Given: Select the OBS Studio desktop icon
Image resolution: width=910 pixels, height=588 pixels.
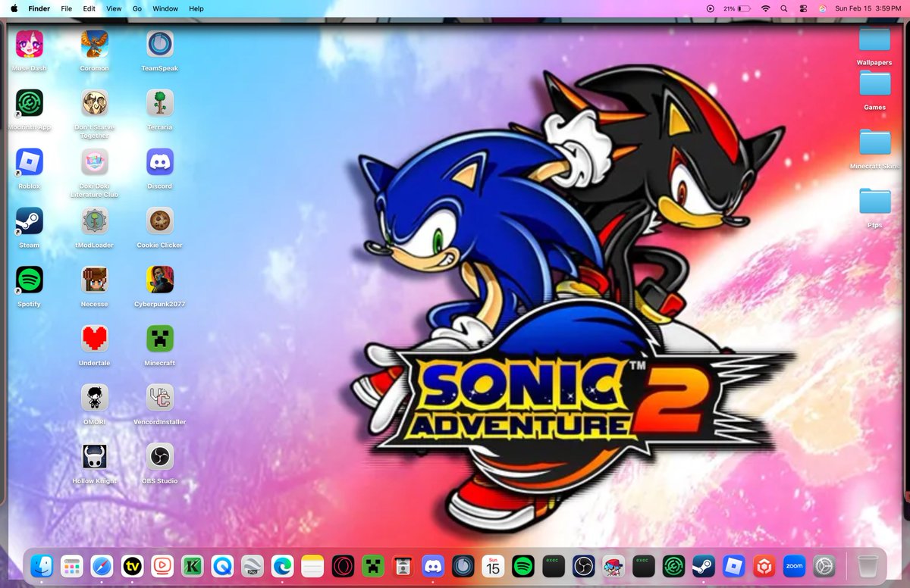Looking at the screenshot, I should tap(160, 456).
